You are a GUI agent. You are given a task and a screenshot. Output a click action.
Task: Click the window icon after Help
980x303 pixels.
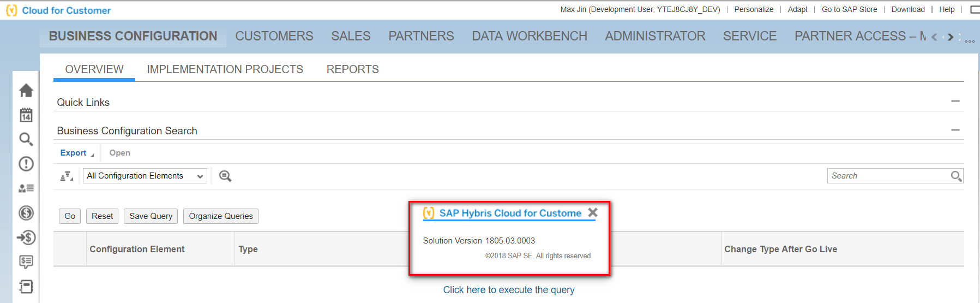[975, 9]
